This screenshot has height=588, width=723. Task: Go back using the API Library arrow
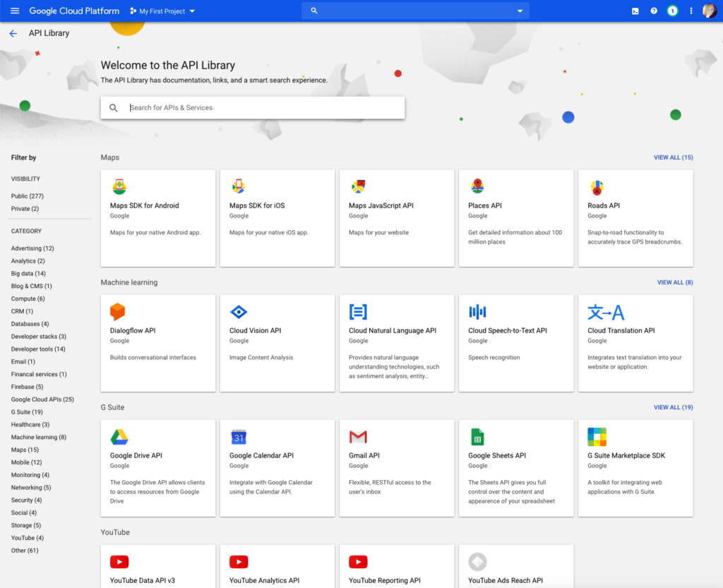[13, 33]
